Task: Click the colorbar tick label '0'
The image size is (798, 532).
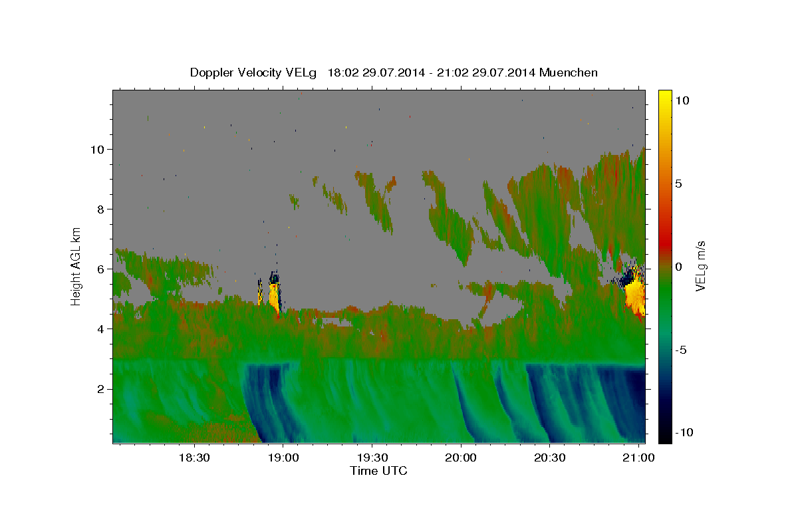Action: pos(678,267)
